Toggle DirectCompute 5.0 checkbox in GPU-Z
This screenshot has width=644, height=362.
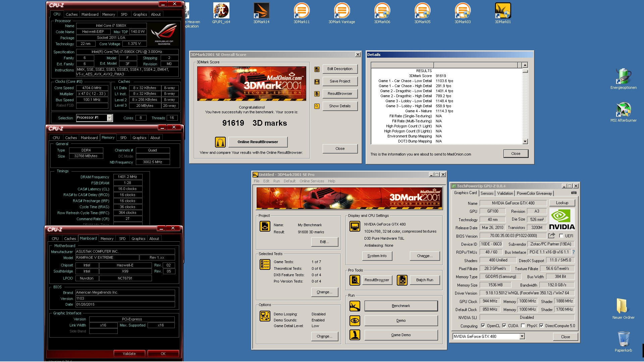(541, 326)
